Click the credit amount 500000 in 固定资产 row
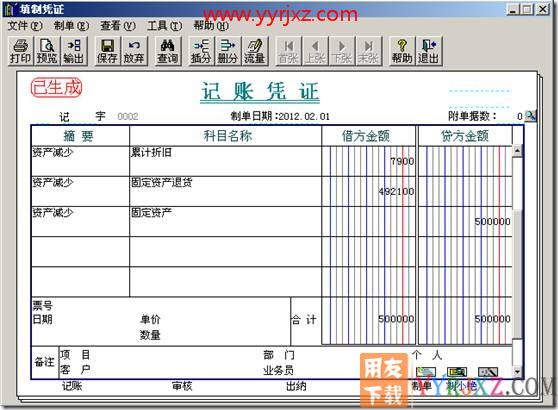 point(493,222)
